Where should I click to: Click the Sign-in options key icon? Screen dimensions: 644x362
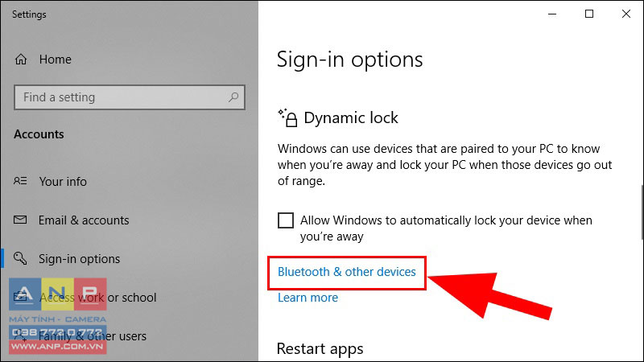[x=20, y=258]
